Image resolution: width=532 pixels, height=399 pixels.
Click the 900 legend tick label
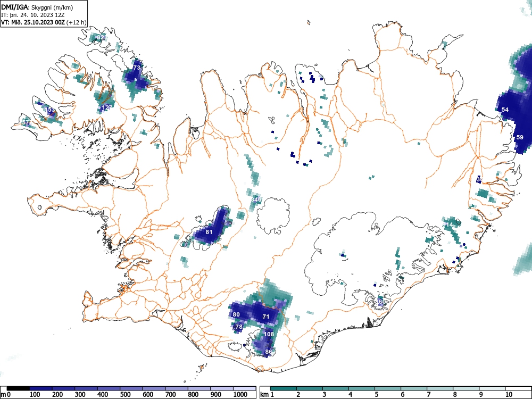216,395
